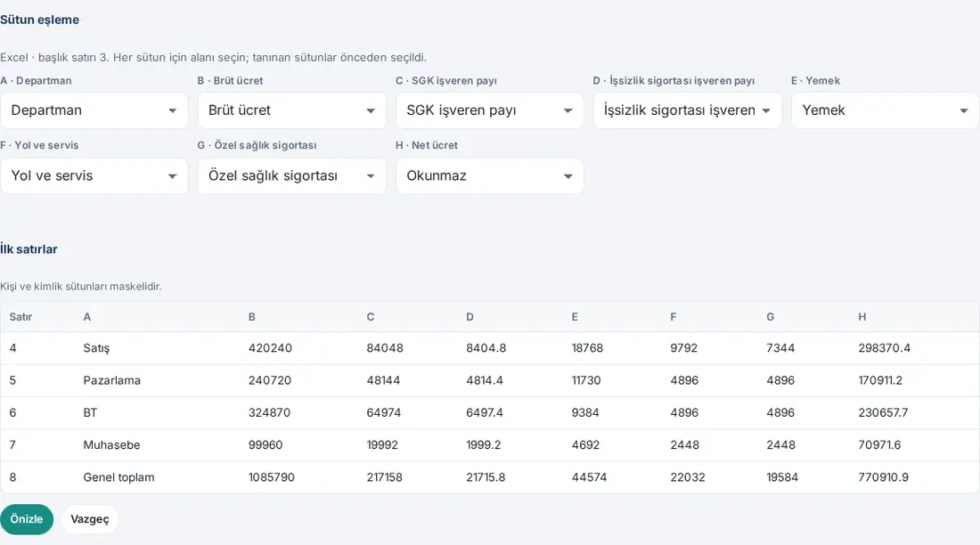Click the value 4814.4
980x545 pixels.
pyautogui.click(x=485, y=380)
